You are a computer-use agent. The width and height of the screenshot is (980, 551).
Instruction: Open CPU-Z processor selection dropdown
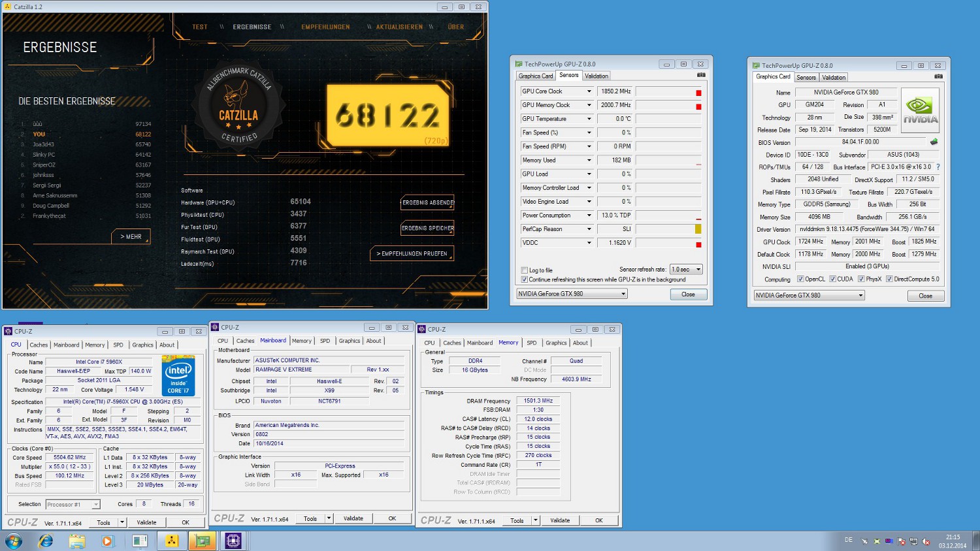click(73, 504)
